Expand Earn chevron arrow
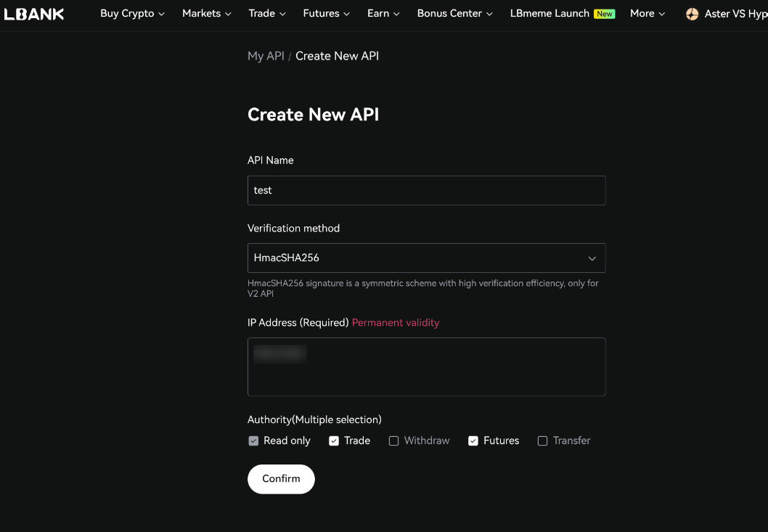Image resolution: width=768 pixels, height=532 pixels. point(397,15)
